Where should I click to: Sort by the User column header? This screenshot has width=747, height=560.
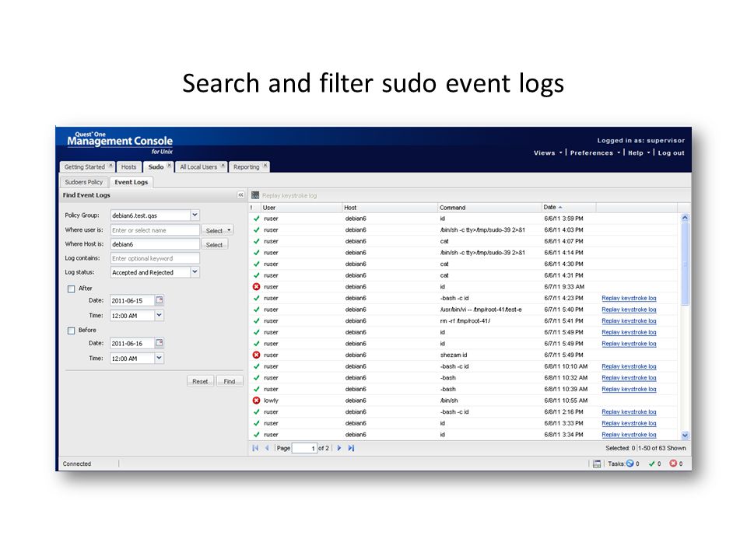pos(302,207)
